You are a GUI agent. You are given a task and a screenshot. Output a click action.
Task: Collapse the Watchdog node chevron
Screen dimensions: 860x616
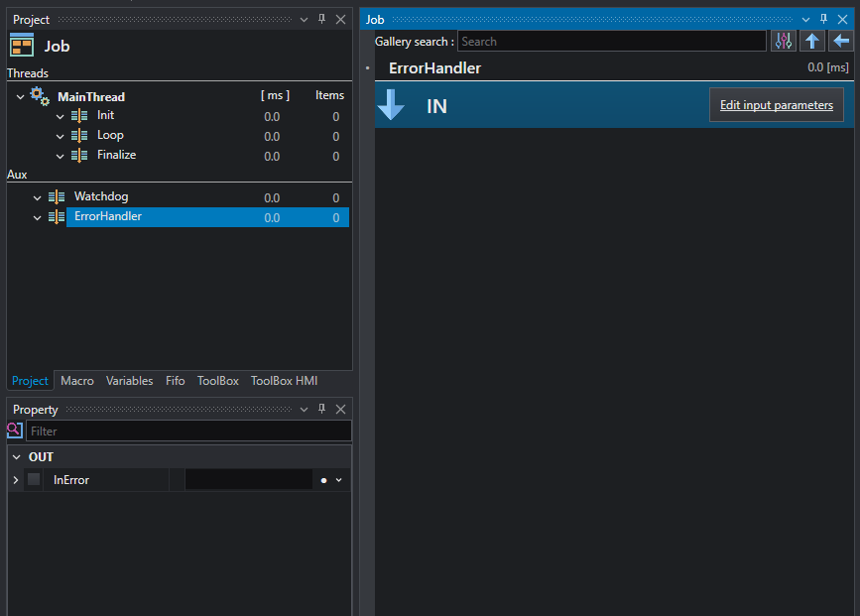point(38,198)
